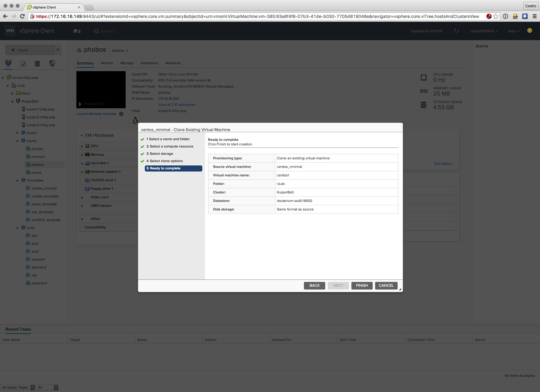This screenshot has width=540, height=392.
Task: Switch to the Networking view icon
Action: click(x=52, y=63)
